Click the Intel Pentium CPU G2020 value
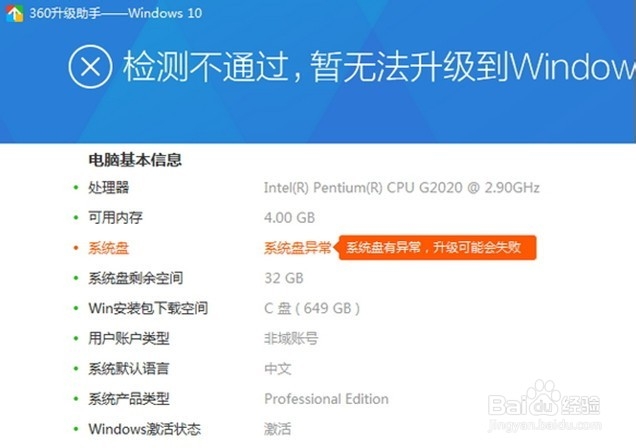 pos(402,188)
